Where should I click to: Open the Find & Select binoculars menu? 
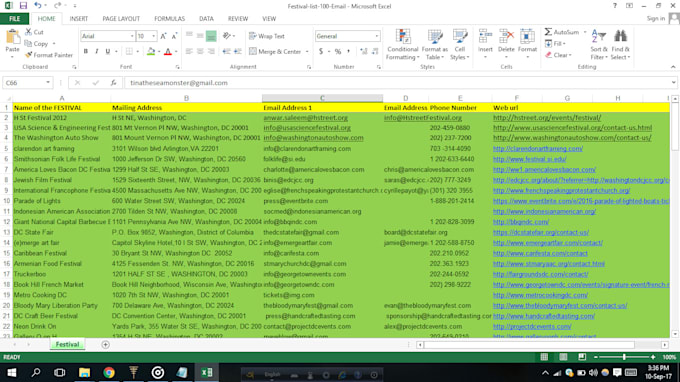[x=620, y=45]
